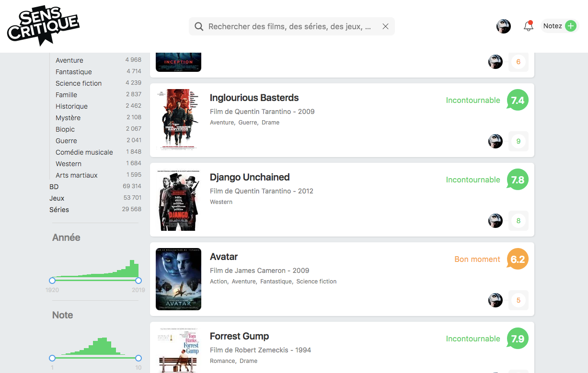Image resolution: width=588 pixels, height=373 pixels.
Task: Click the Aventure tag under Avatar
Action: 243,282
